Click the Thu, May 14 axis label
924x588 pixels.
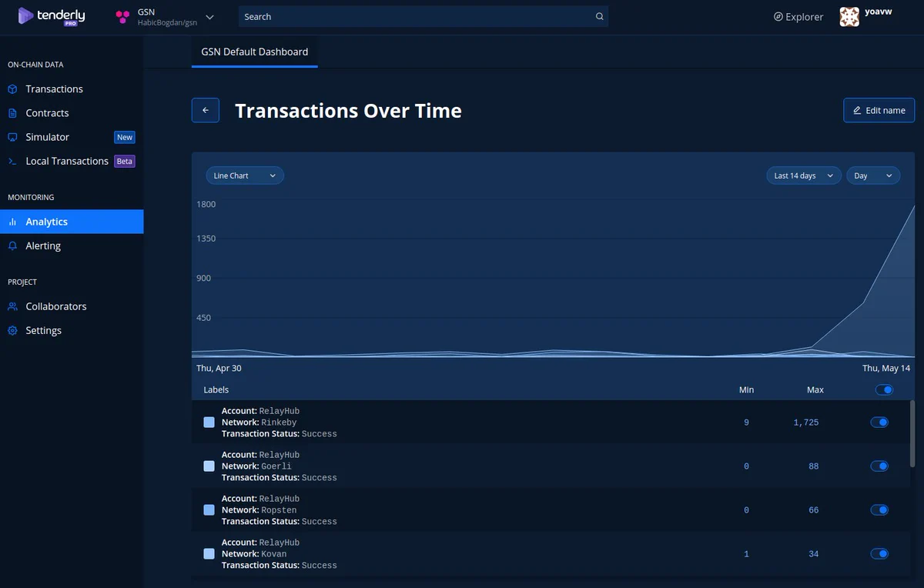[886, 369]
